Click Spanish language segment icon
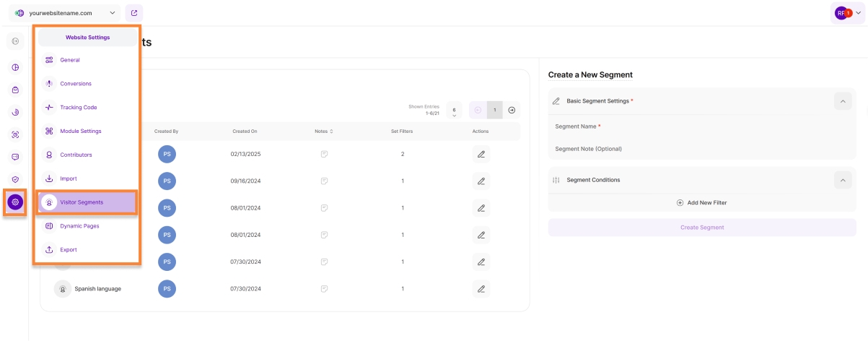The width and height of the screenshot is (868, 341). tap(63, 289)
